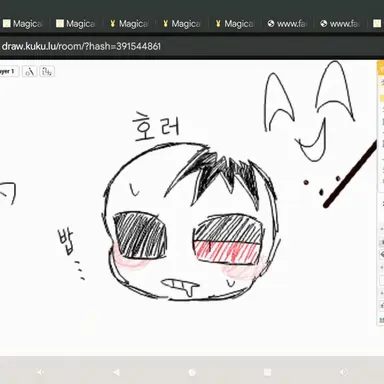Switch to the second www.fa globe tab
This screenshot has width=384, height=384.
coord(340,24)
